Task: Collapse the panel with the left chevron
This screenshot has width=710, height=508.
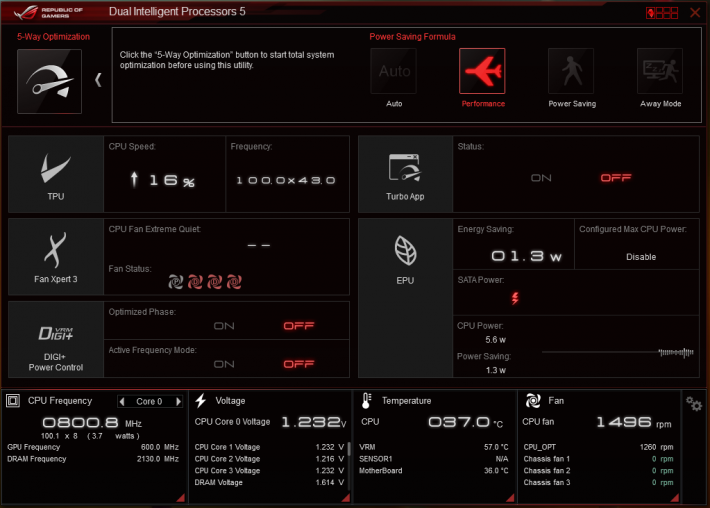Action: pyautogui.click(x=98, y=80)
